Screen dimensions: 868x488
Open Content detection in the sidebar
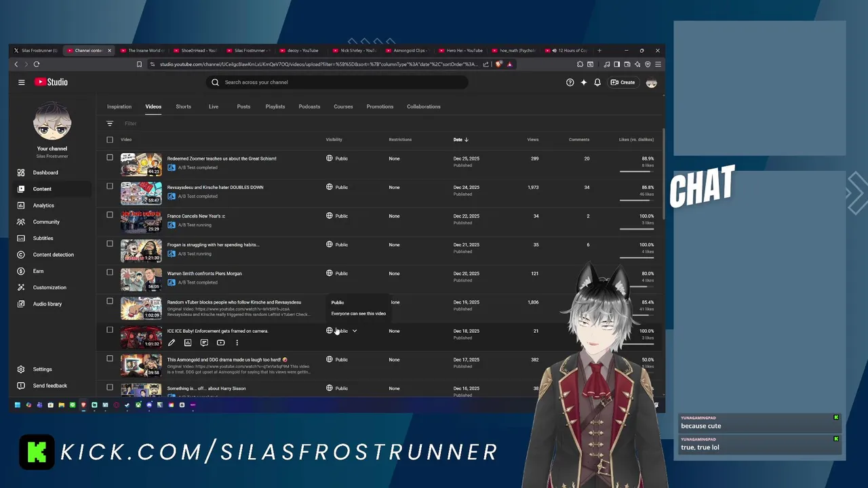53,255
